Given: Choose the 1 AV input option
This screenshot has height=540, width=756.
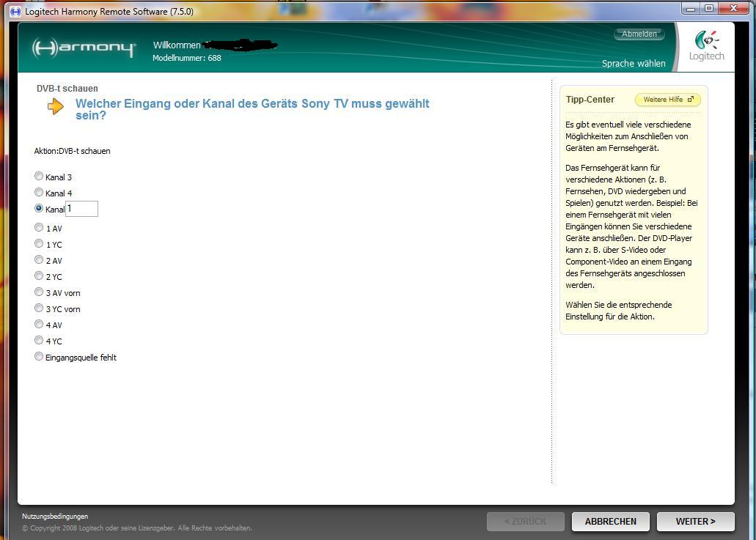Looking at the screenshot, I should pyautogui.click(x=39, y=228).
